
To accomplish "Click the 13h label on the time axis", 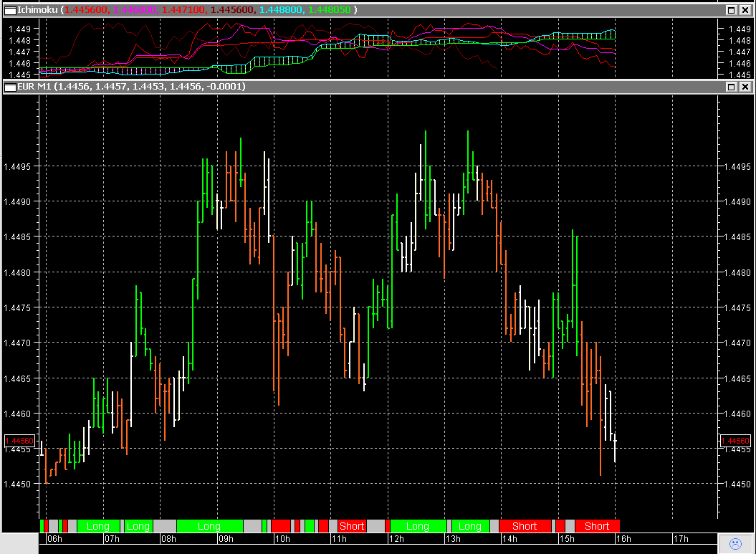I will pos(451,539).
